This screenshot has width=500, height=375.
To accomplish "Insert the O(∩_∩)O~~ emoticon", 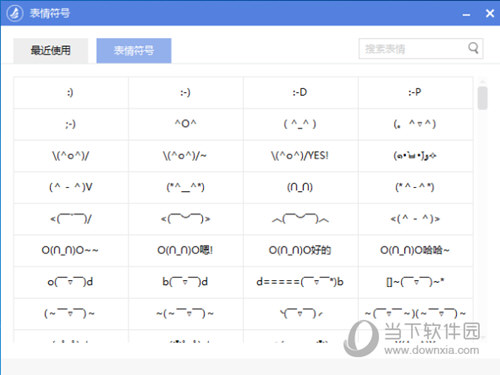I will [71, 250].
